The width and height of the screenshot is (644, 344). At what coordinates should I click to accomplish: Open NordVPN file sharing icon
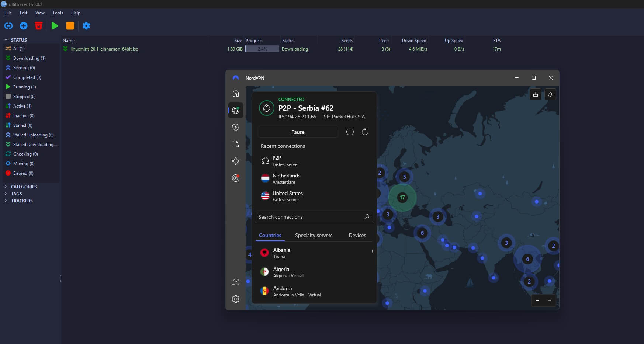236,144
